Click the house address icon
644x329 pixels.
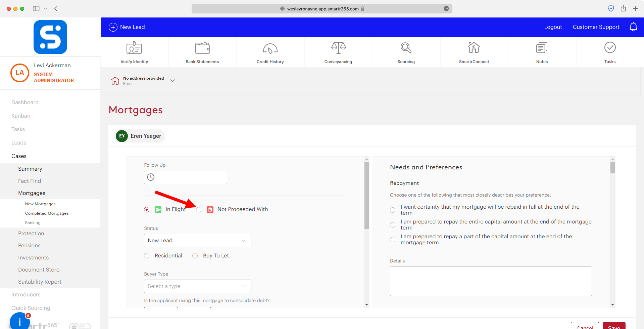click(115, 81)
